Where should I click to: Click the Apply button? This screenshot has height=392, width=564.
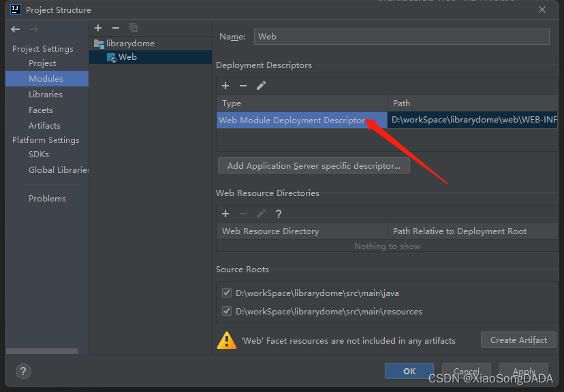[524, 371]
